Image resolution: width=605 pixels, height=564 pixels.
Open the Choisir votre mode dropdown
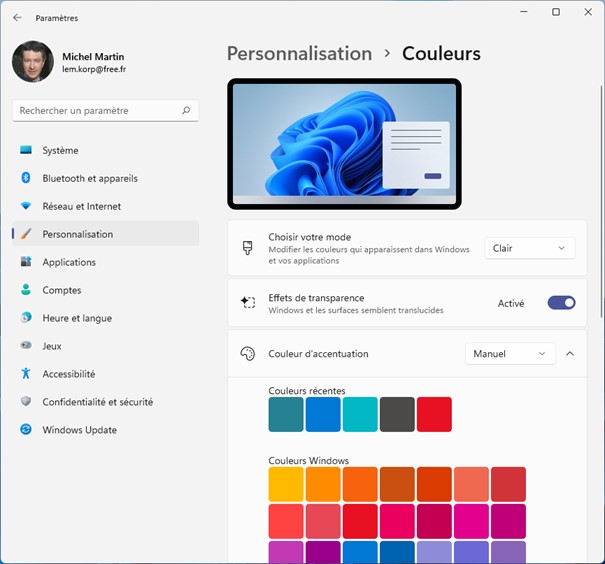point(529,248)
